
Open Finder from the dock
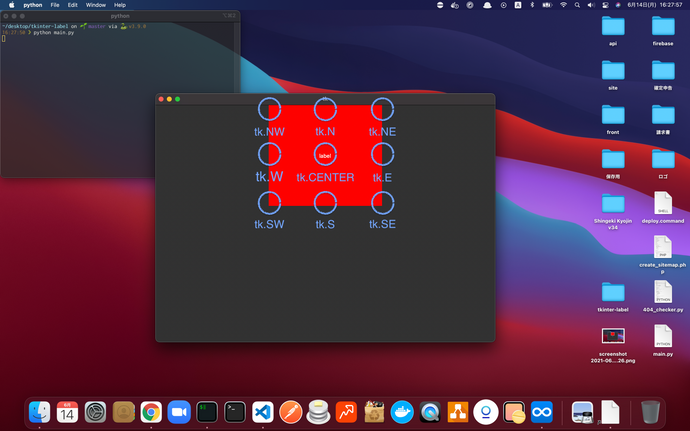[40, 411]
